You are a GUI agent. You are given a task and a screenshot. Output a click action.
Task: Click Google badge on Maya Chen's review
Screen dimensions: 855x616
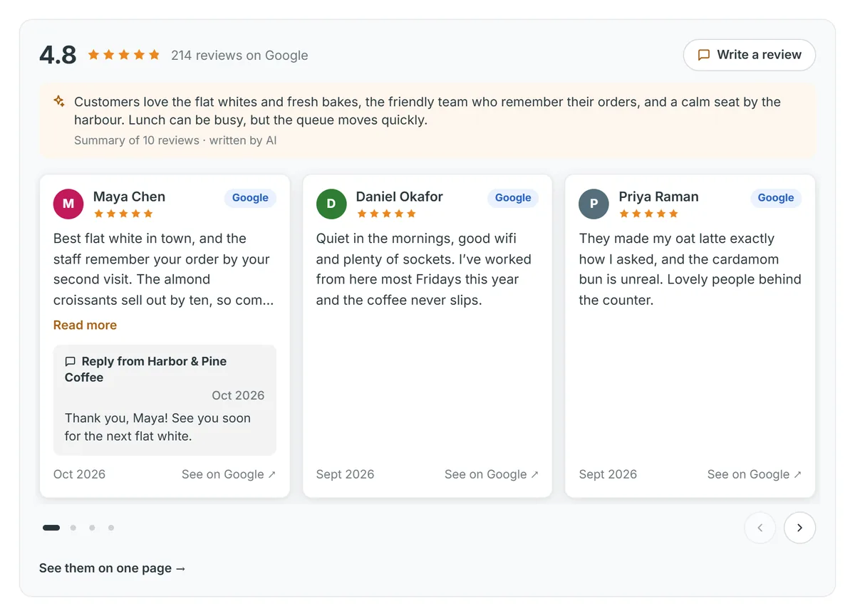pos(250,198)
